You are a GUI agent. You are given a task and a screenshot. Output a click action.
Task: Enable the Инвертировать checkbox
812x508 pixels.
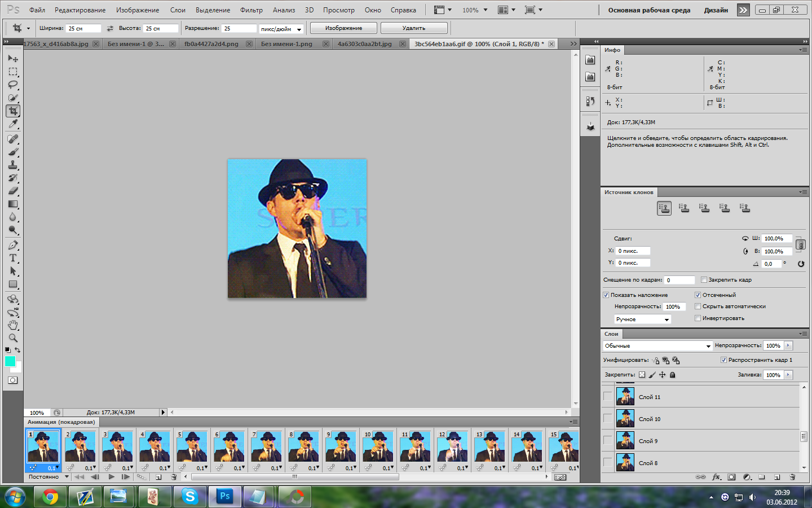pos(698,318)
